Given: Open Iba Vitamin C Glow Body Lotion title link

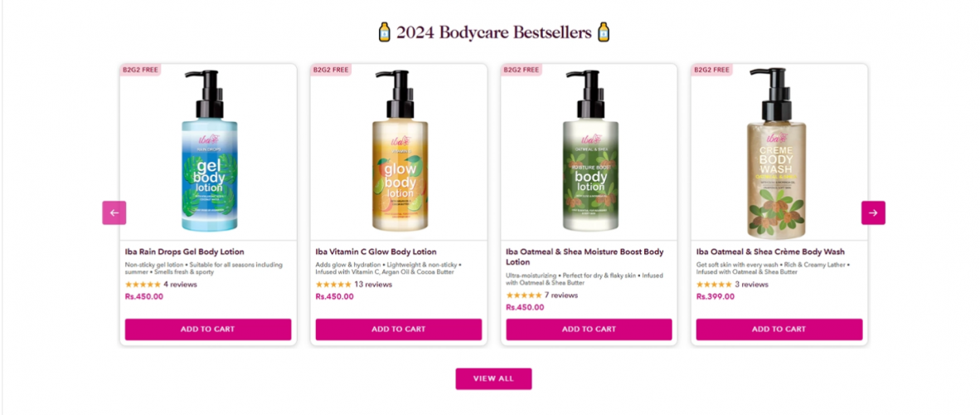Looking at the screenshot, I should (376, 251).
